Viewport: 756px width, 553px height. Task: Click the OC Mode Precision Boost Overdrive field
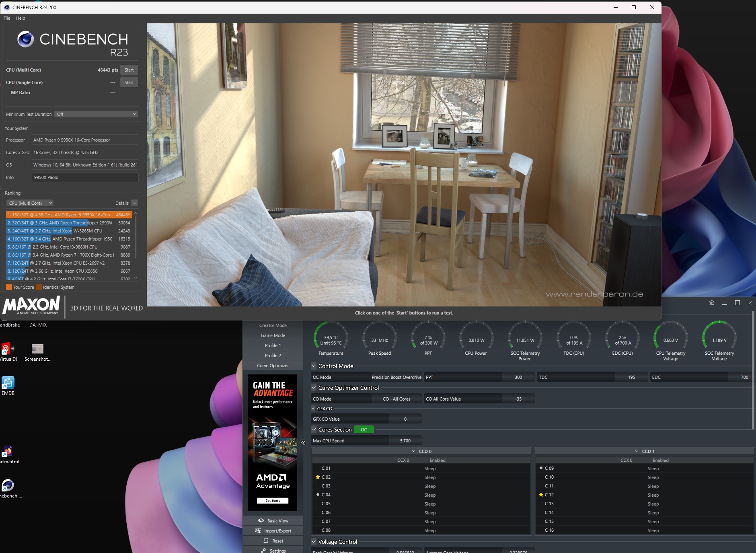pos(366,377)
